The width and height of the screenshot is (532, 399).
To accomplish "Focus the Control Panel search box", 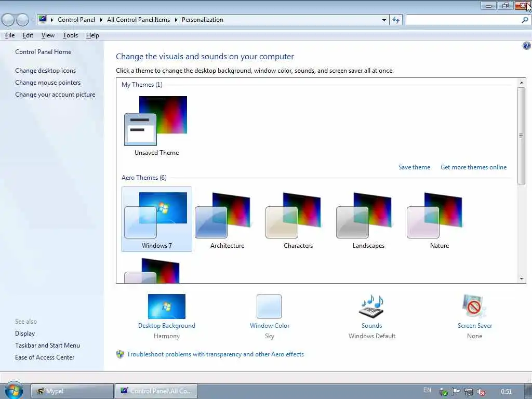I will click(463, 20).
